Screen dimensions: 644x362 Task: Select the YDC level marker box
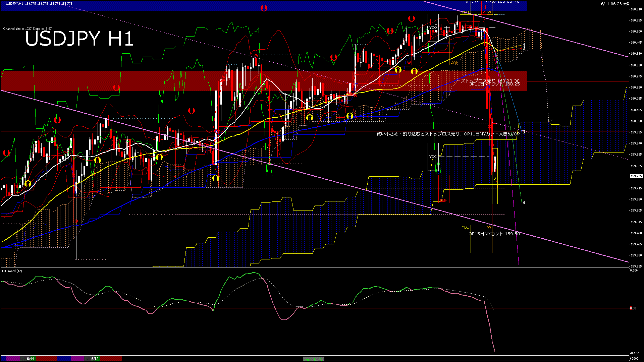pos(433,157)
